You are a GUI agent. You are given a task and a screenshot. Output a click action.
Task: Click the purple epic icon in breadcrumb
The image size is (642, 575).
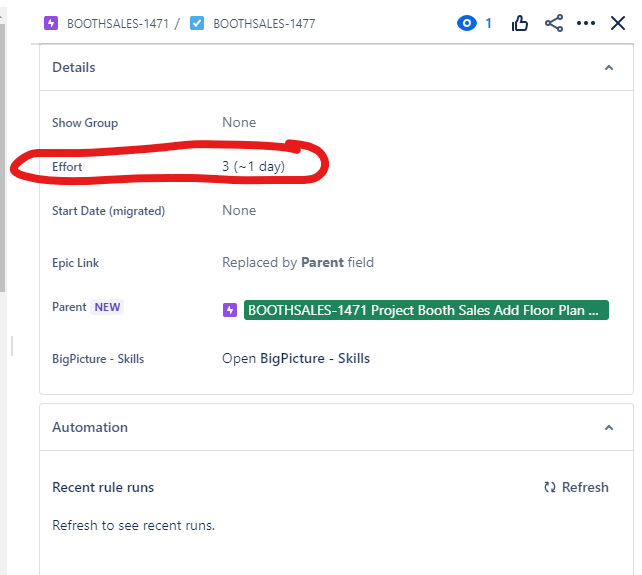[x=51, y=23]
